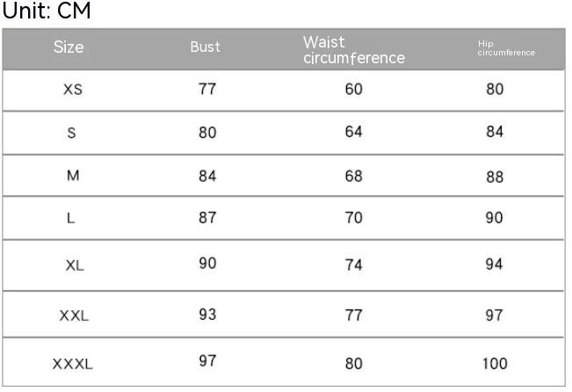Screen dimensions: 572x392
Task: Select the M size row label
Action: pyautogui.click(x=73, y=176)
